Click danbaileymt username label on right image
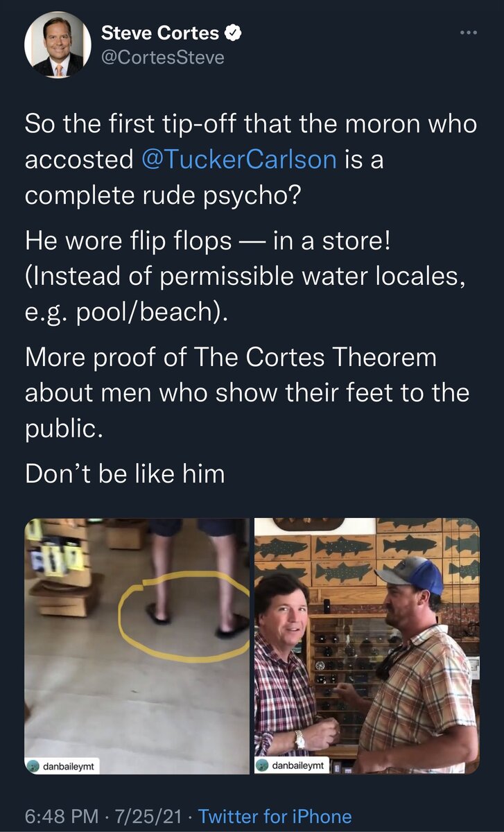 click(x=298, y=764)
